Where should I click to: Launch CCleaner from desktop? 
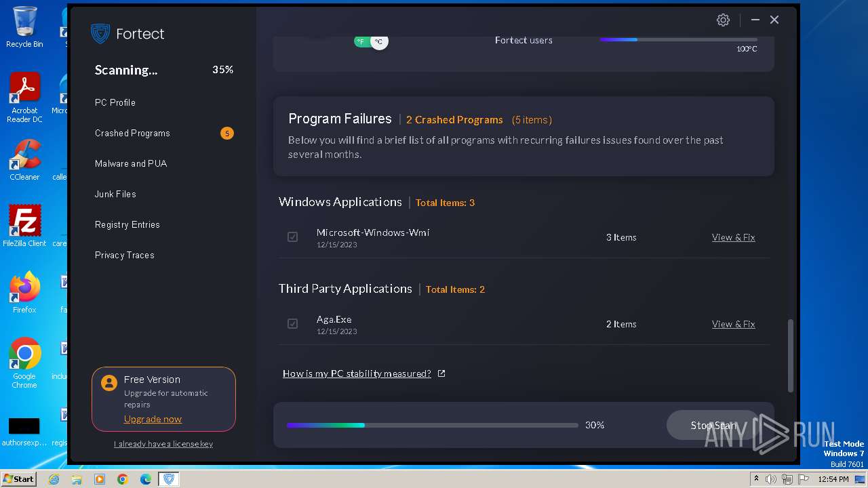click(24, 160)
